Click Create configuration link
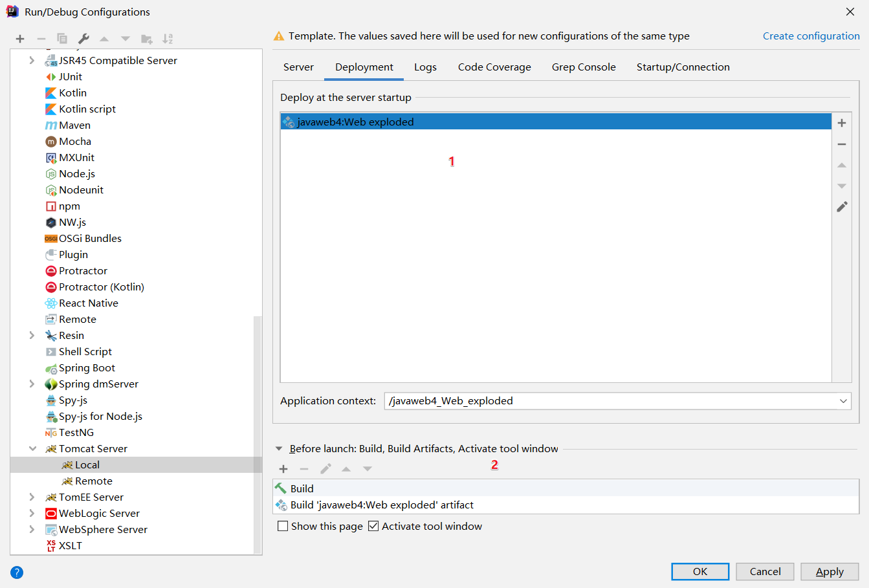Screen dimensions: 869x588 [x=811, y=36]
